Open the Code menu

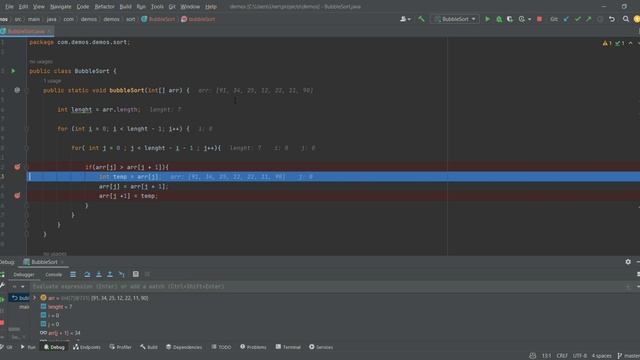pos(82,7)
